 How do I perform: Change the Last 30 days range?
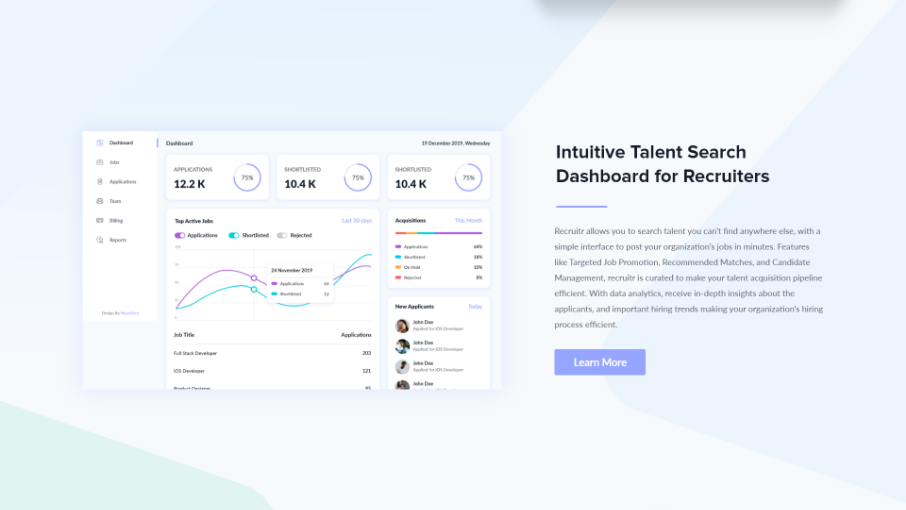point(357,221)
